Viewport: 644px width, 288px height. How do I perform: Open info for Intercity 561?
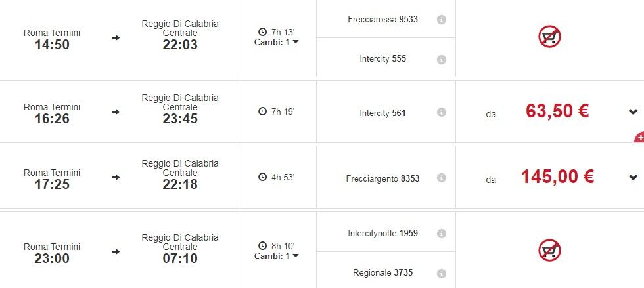click(442, 113)
